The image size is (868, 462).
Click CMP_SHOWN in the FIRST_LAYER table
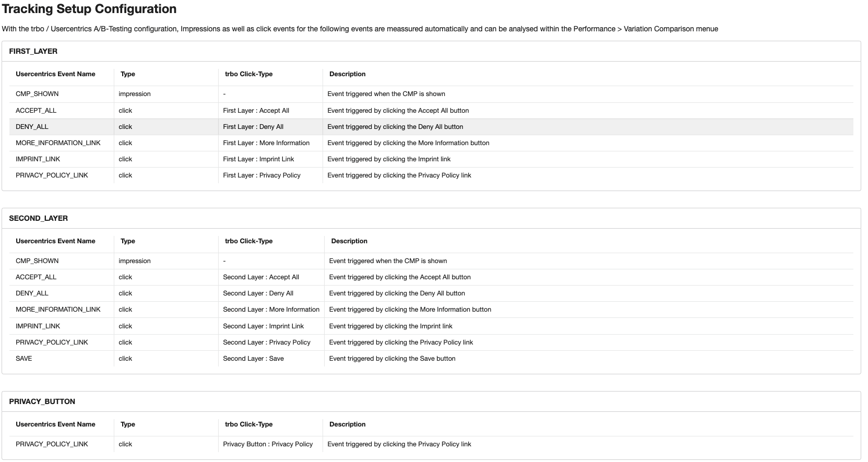[x=37, y=94]
